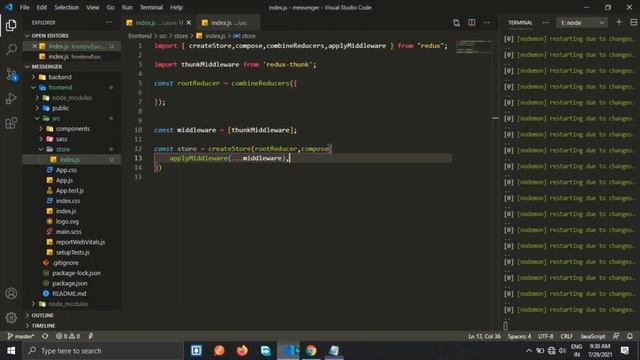Change encoding via UTF-8 status item

tap(545, 336)
